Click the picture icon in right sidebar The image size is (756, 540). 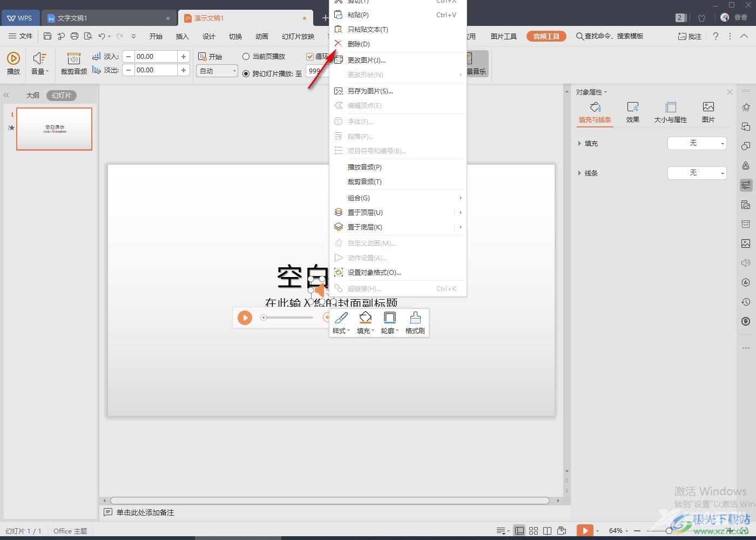coord(746,244)
